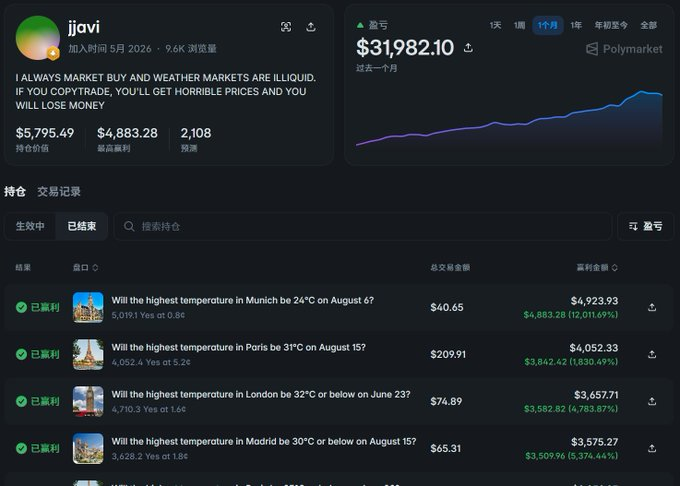Open the Madrid 30°C August 15 market
Screen dimensions: 680x486
coord(264,441)
